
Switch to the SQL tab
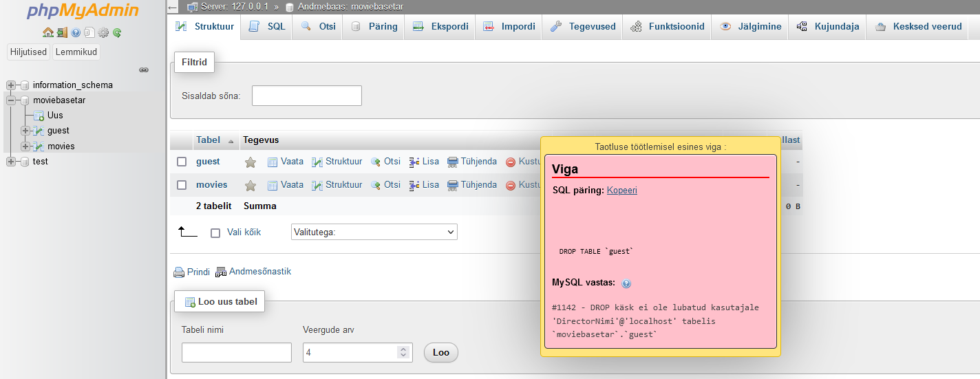(x=267, y=27)
